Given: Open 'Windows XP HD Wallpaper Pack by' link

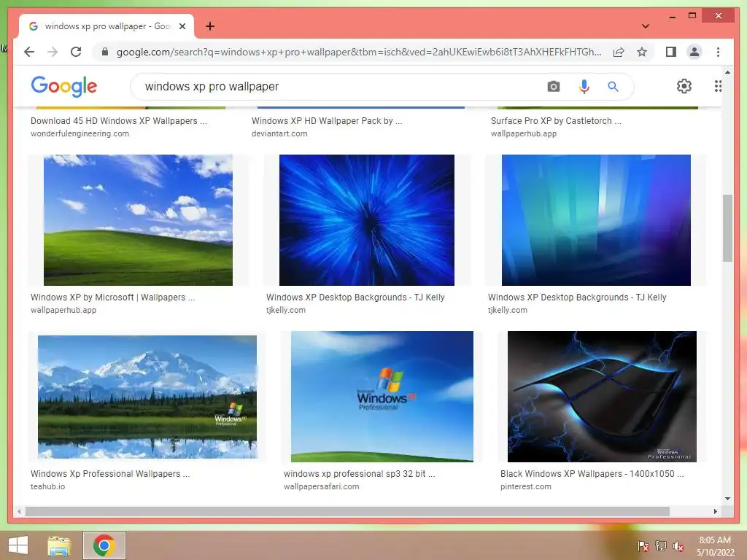Looking at the screenshot, I should point(327,121).
